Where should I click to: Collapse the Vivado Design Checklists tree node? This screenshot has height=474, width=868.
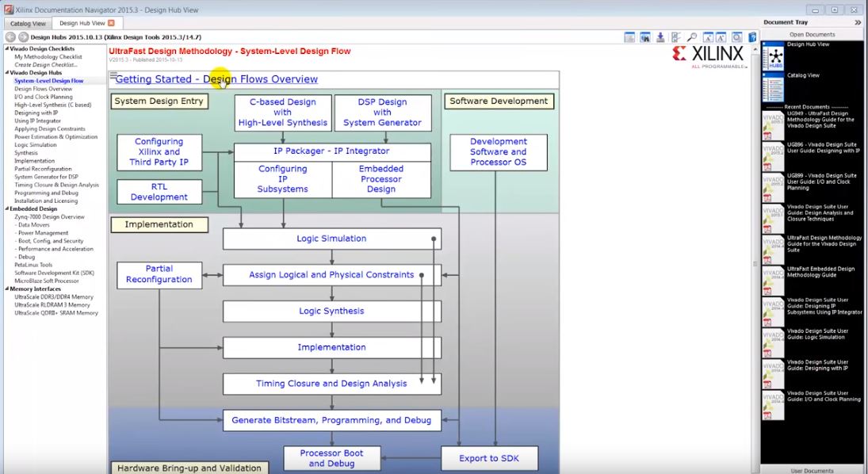[x=7, y=48]
